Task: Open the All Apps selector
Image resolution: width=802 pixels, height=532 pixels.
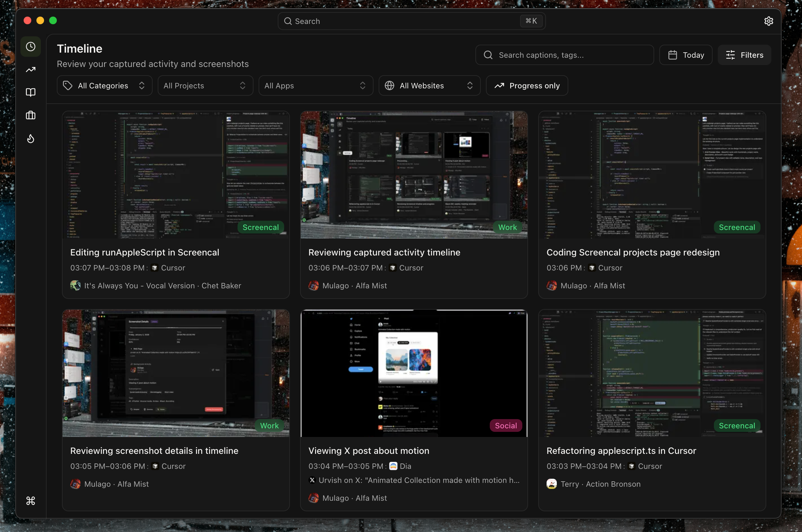Action: pos(315,85)
